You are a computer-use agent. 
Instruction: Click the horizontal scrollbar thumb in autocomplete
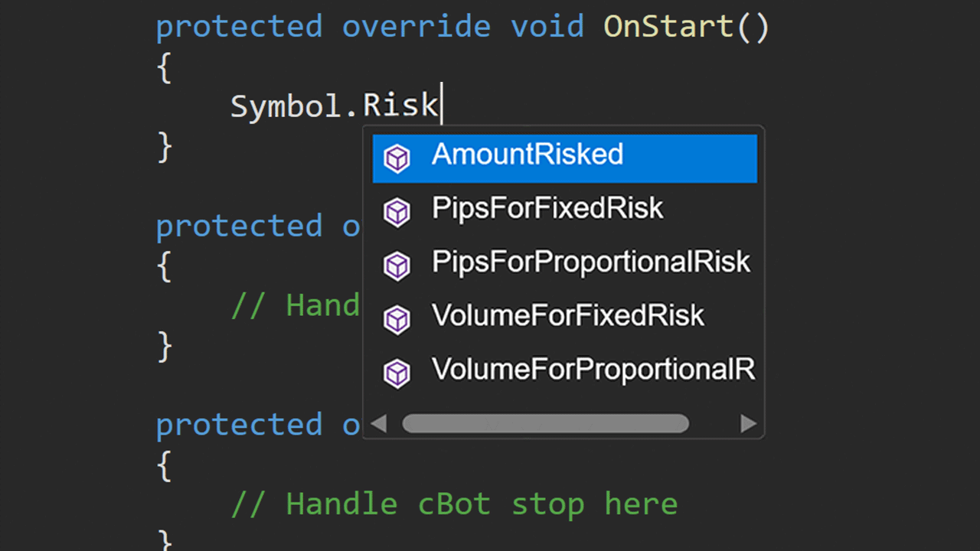click(x=546, y=423)
